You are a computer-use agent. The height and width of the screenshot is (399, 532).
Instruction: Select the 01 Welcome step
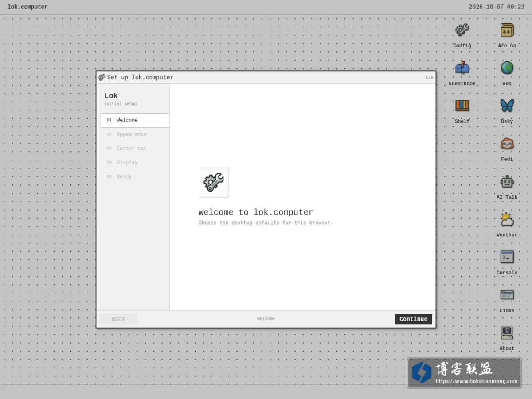[x=135, y=121]
